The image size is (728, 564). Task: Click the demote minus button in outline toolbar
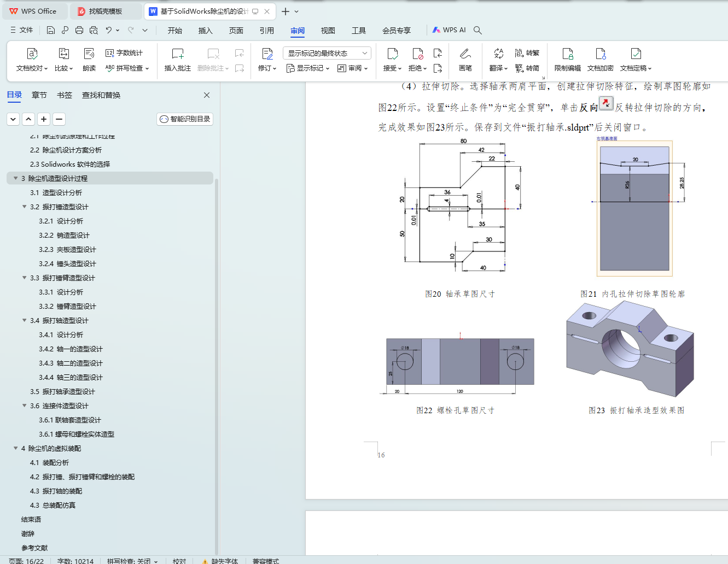[x=59, y=119]
